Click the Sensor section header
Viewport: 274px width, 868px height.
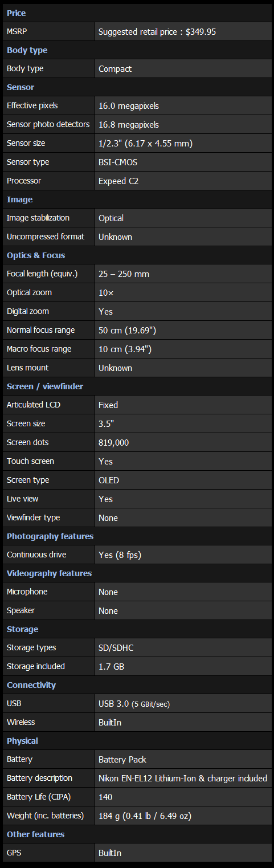coord(21,87)
